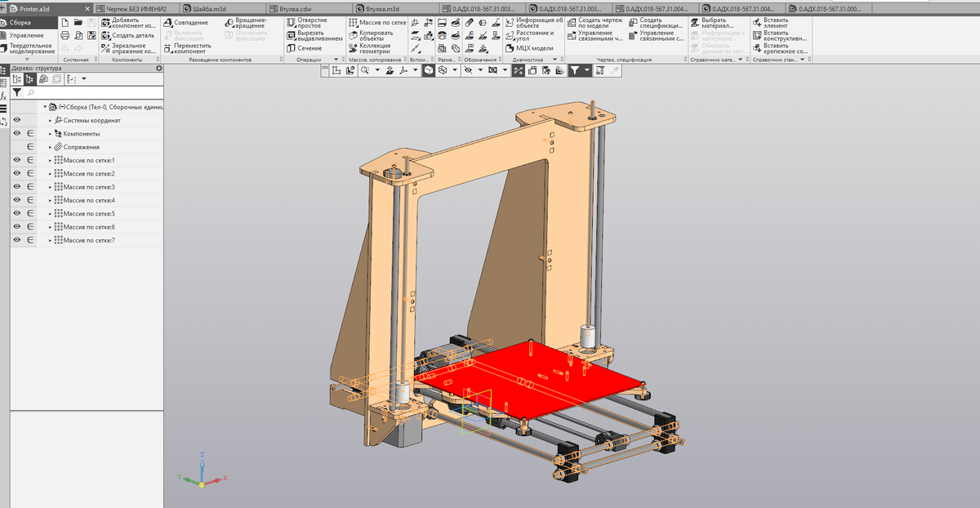
Task: Expand the Сопряжения tree node
Action: click(x=50, y=147)
